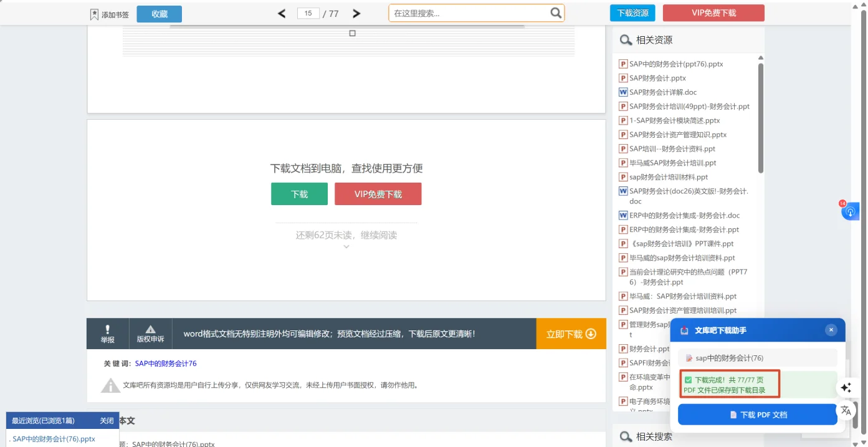Click the blue 收藏 button
The height and width of the screenshot is (447, 868).
pos(160,14)
